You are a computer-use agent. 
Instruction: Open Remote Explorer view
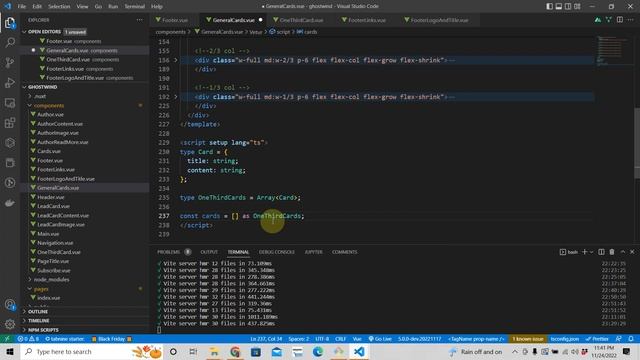pos(10,103)
